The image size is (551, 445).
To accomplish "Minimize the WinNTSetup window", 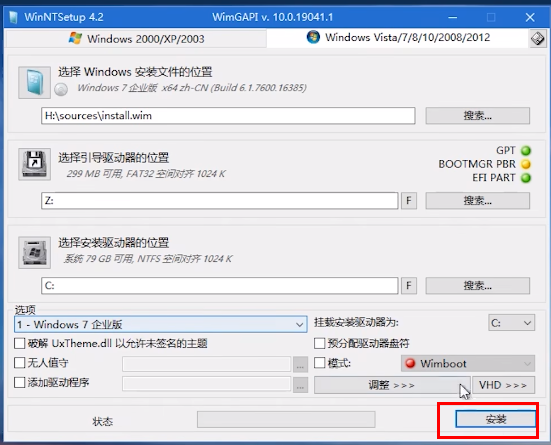I will tap(453, 17).
